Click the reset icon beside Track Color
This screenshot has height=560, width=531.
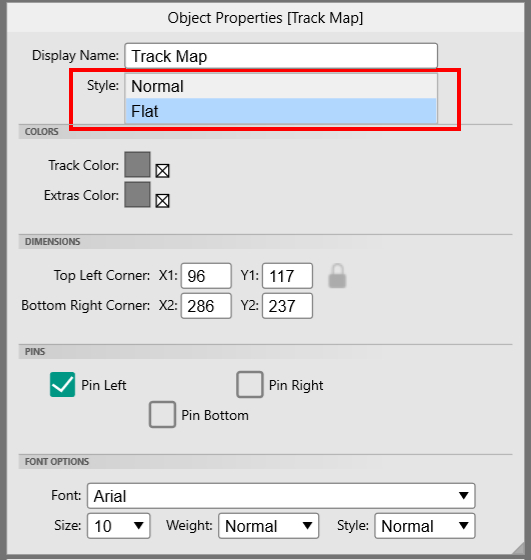[162, 171]
